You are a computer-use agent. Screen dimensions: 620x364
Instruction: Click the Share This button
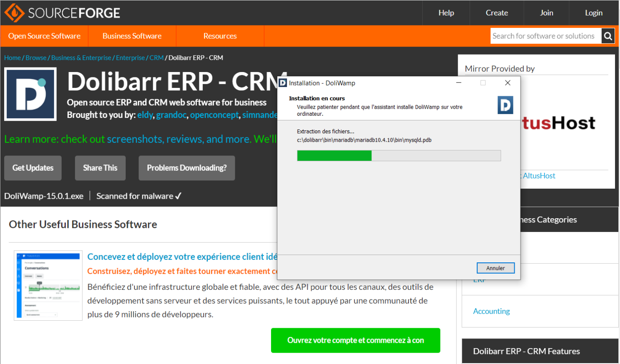point(100,168)
